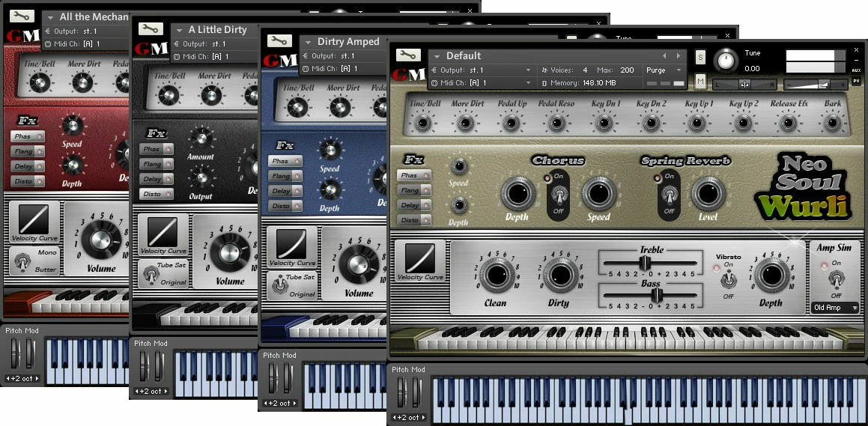Enable Delay effect in Default window
The width and height of the screenshot is (868, 426).
(413, 205)
